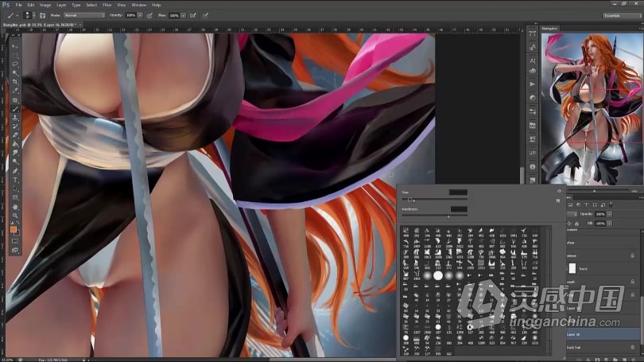Toggle layer filtering on/off switch
This screenshot has width=644, height=362.
click(x=611, y=204)
